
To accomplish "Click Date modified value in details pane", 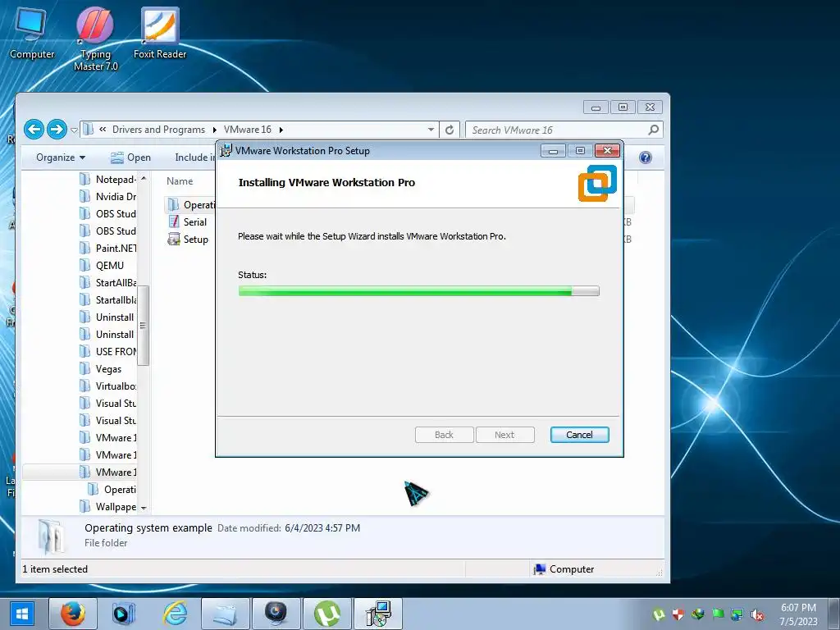I will click(x=322, y=528).
